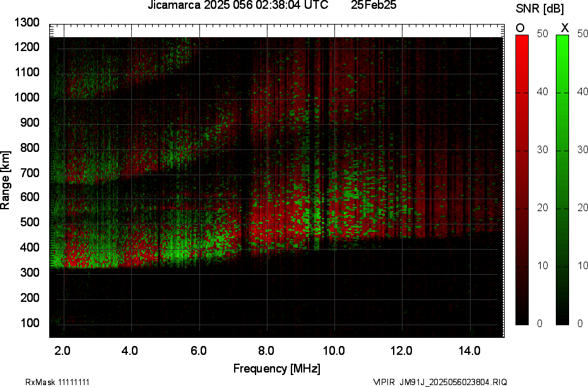588x387 pixels.
Task: Click the red O-mode SNR color bar
Action: point(522,180)
